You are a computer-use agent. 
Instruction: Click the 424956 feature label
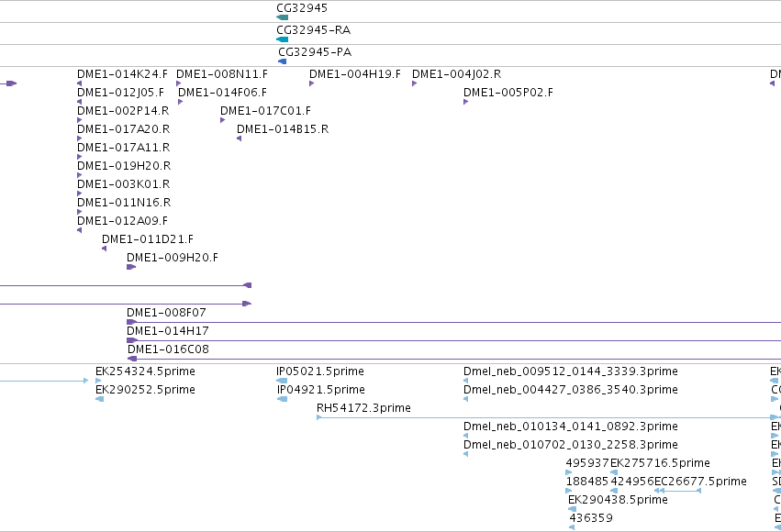click(632, 482)
